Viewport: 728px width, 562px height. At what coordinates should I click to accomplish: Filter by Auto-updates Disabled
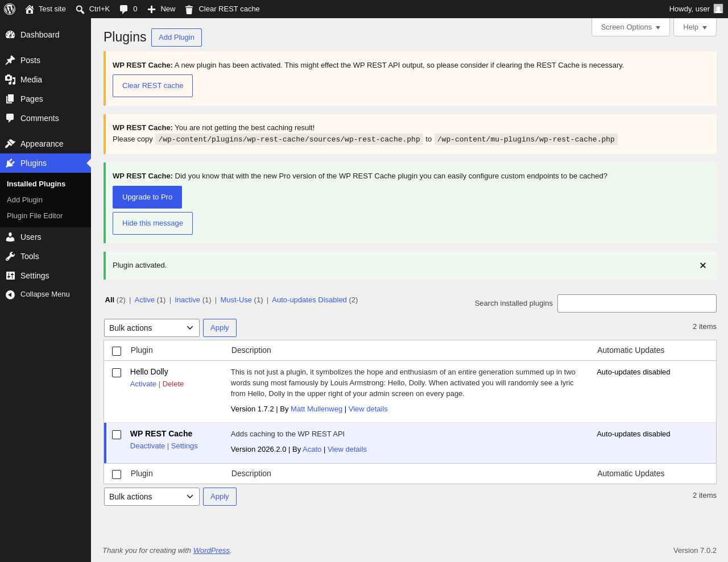[309, 300]
